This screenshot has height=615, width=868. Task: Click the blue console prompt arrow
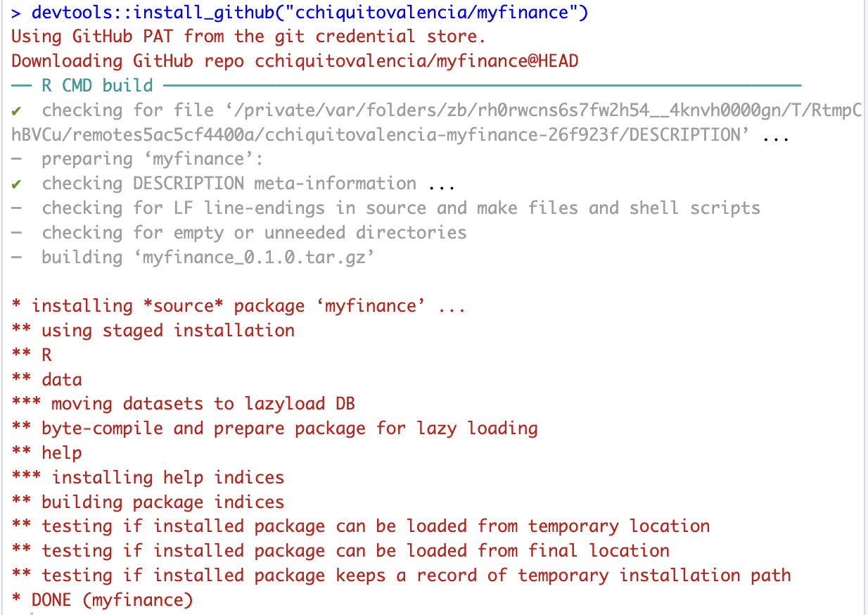pyautogui.click(x=16, y=12)
